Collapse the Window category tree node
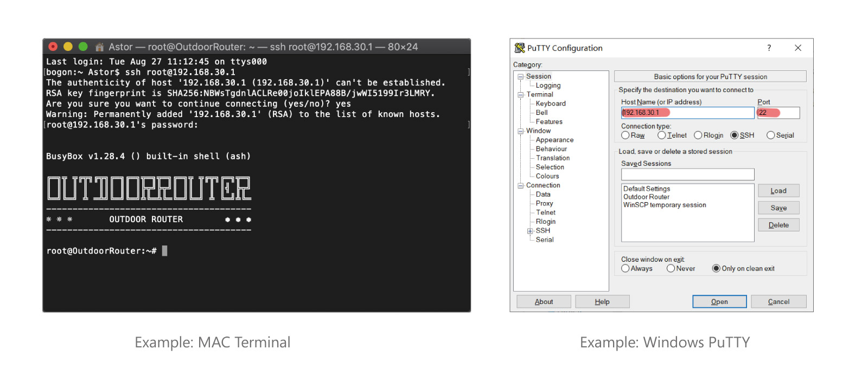 coord(521,131)
